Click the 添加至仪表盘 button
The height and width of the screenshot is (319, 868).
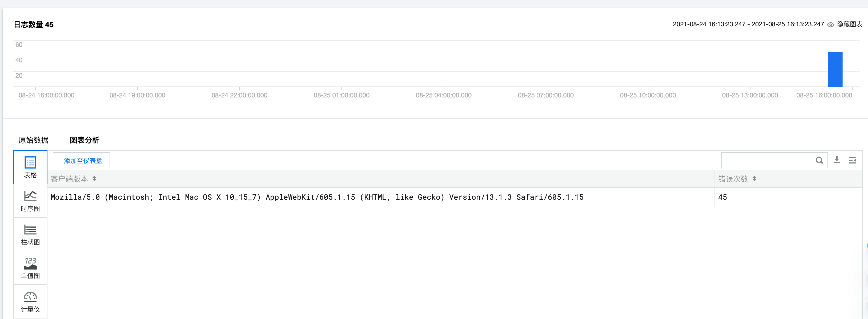click(81, 161)
